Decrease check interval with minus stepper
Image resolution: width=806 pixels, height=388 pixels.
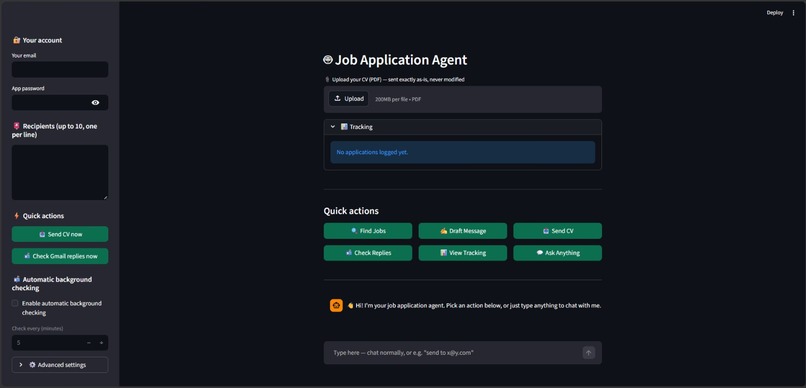pyautogui.click(x=88, y=343)
